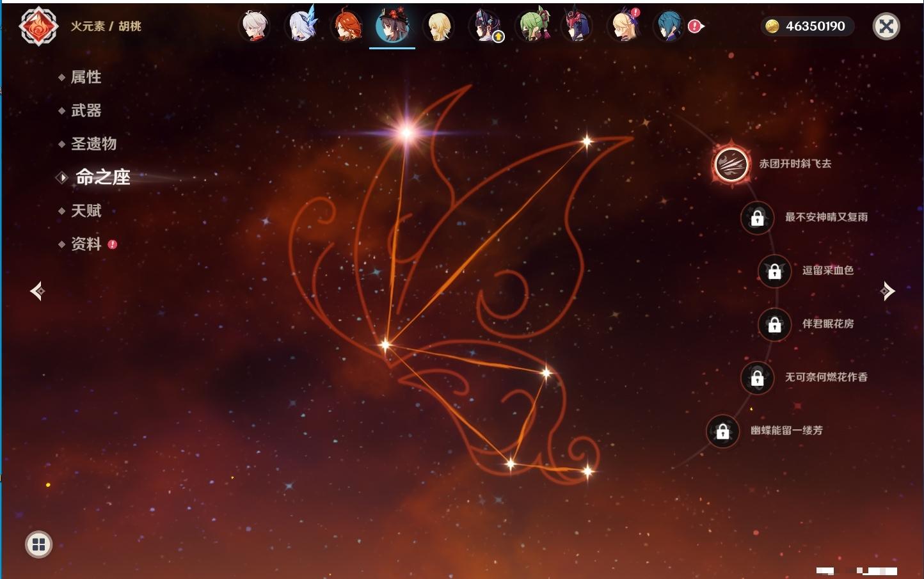Select the blonde Traveler avatar

coord(440,27)
